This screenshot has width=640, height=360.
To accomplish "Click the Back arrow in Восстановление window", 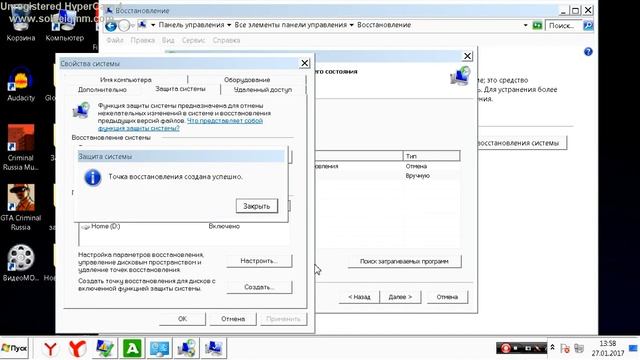I will 111,26.
